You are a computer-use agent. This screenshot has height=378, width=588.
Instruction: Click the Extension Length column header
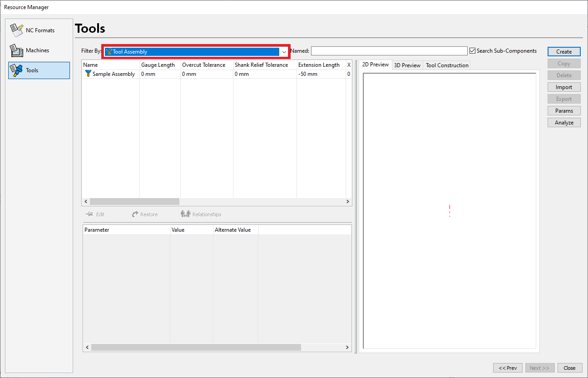[321, 65]
